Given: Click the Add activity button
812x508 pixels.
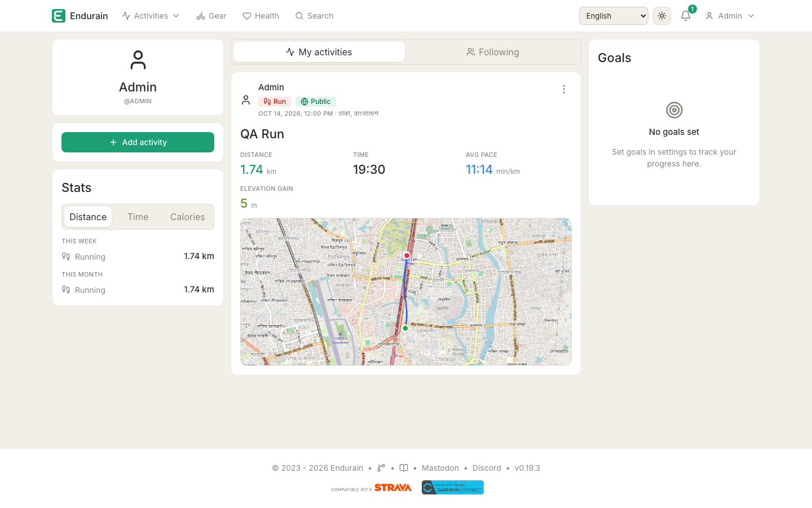Looking at the screenshot, I should 138,142.
